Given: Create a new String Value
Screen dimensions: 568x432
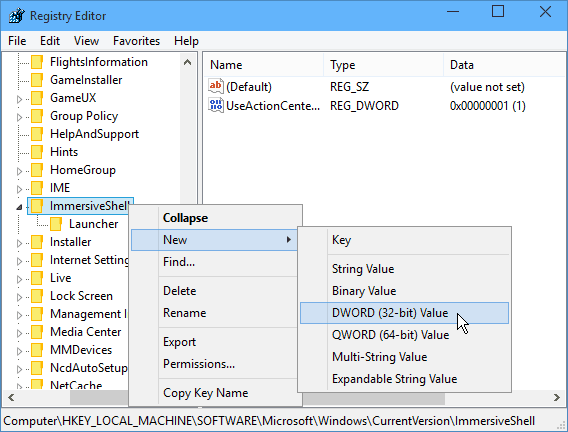Looking at the screenshot, I should tap(404, 269).
